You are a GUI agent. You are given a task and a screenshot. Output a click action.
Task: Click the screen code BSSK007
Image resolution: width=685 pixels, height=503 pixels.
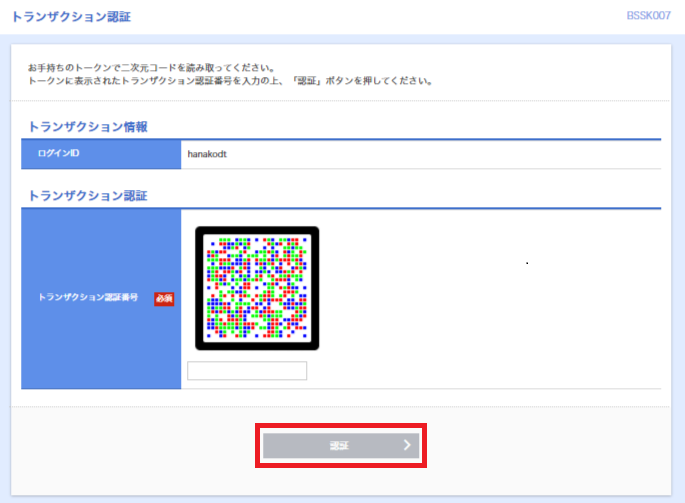coord(648,16)
